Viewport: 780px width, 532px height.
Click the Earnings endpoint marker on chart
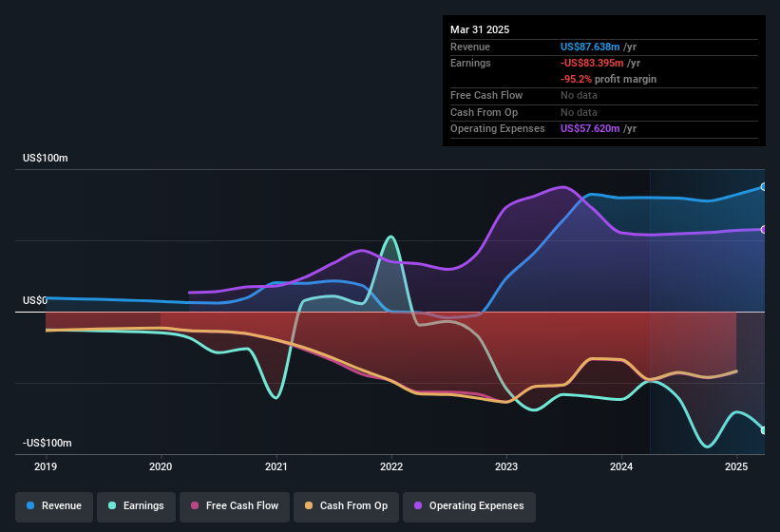pos(764,430)
